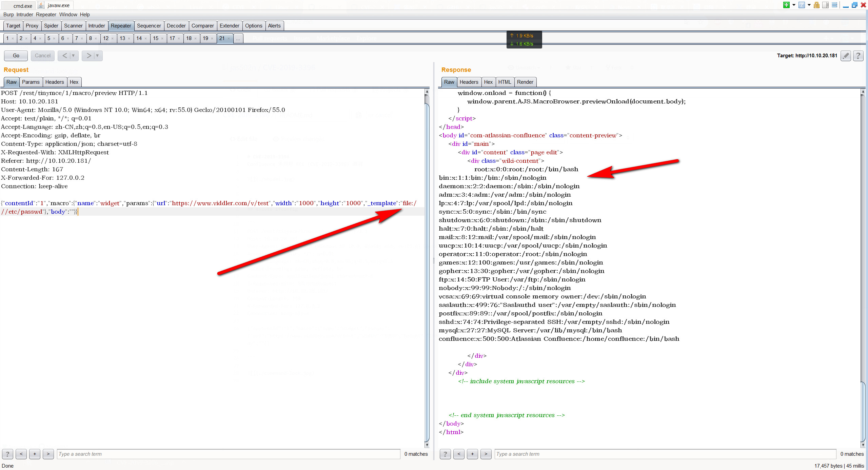Click the active console number icon

tap(802, 5)
